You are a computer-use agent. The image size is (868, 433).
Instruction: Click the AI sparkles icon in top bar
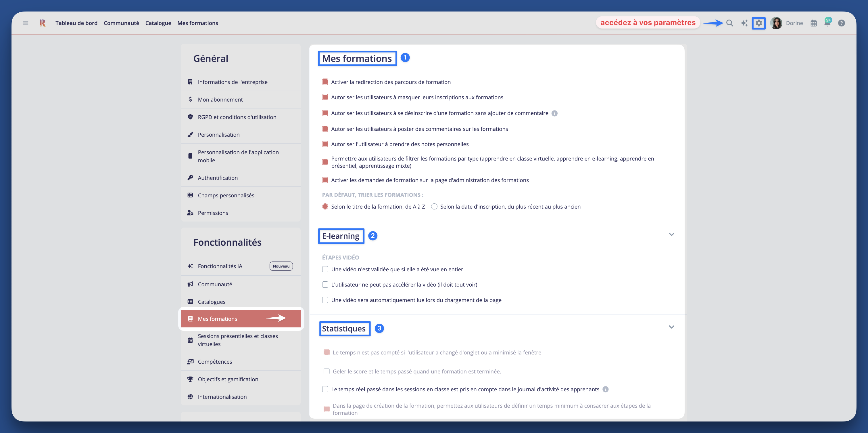[x=744, y=23]
